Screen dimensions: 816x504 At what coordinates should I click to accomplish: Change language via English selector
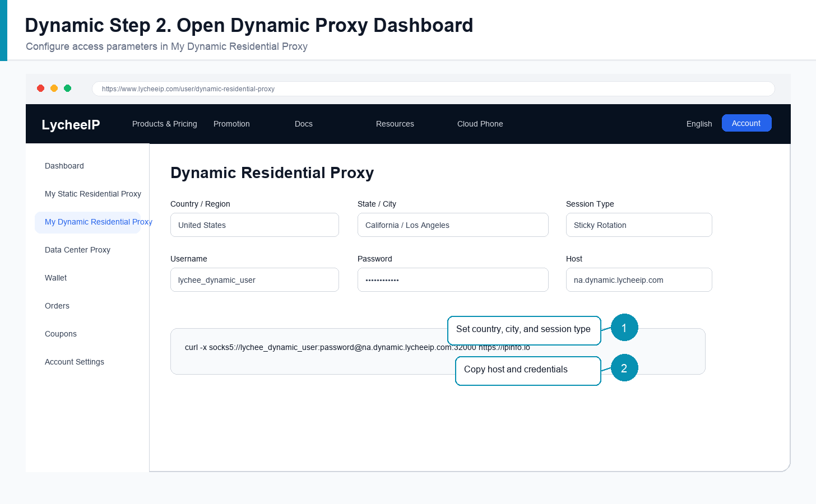point(699,124)
